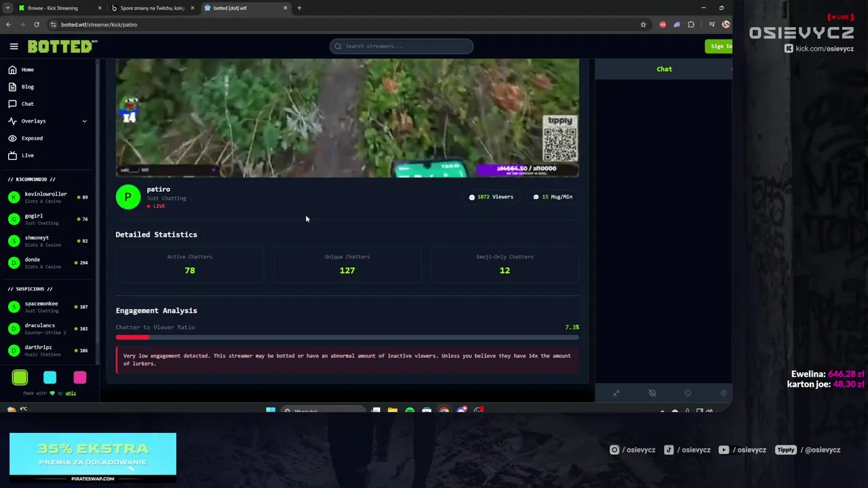The height and width of the screenshot is (488, 868).
Task: Click the Blog document icon in the sidebar
Action: pyautogui.click(x=12, y=87)
